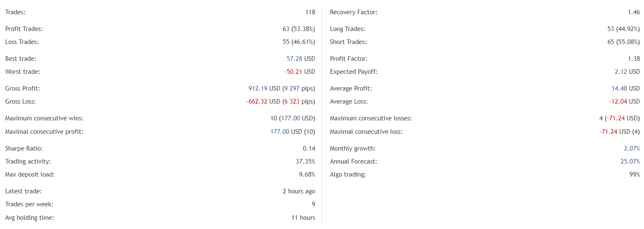Click the Best trade 57.28 USD value
This screenshot has width=644, height=229.
pos(301,59)
